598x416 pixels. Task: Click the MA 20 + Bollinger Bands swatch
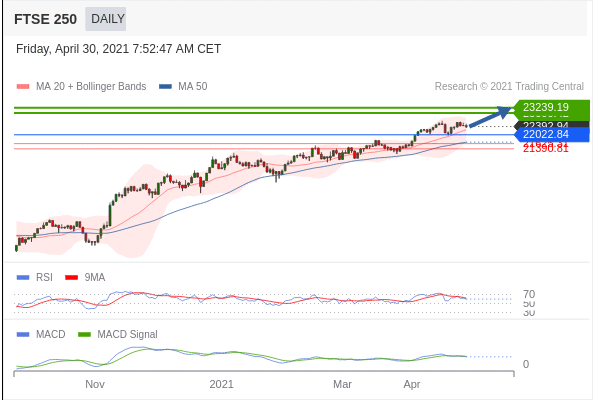coord(23,87)
